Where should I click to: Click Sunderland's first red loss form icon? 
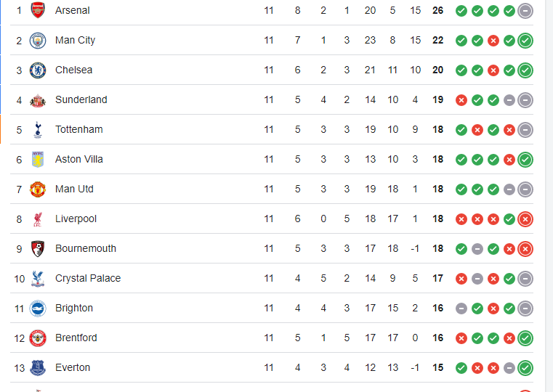(461, 100)
